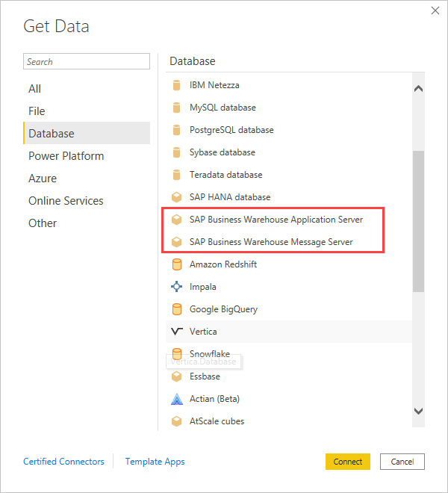Click the Snowflake database icon

click(177, 354)
